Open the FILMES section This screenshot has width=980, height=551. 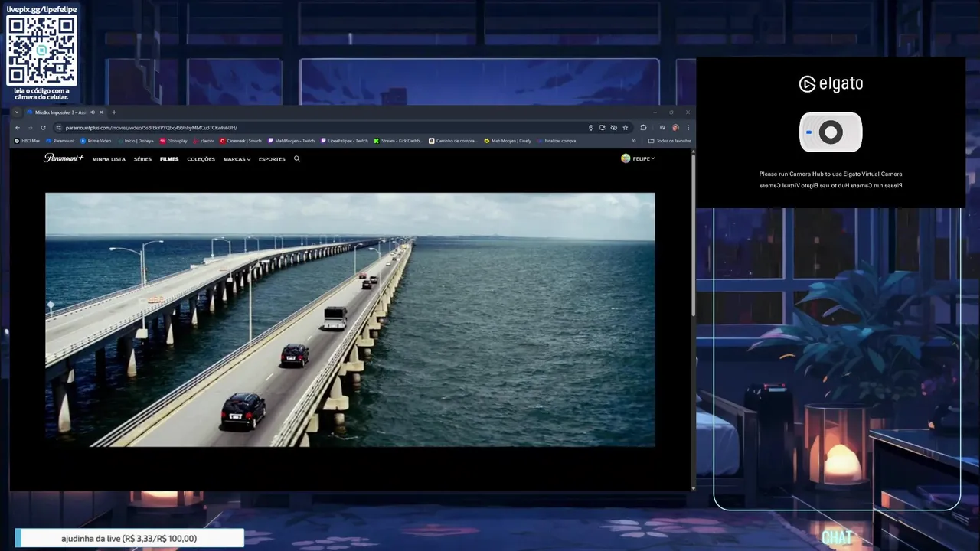pyautogui.click(x=169, y=159)
